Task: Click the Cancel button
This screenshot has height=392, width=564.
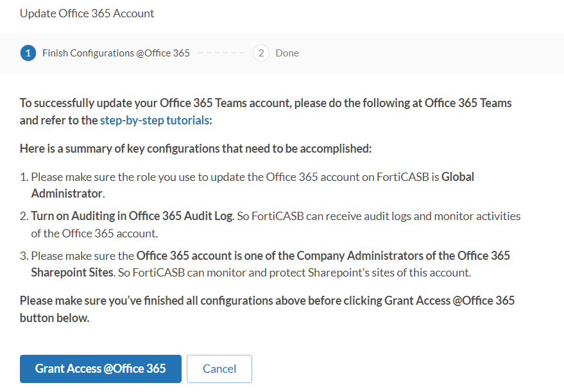Action: [x=219, y=368]
